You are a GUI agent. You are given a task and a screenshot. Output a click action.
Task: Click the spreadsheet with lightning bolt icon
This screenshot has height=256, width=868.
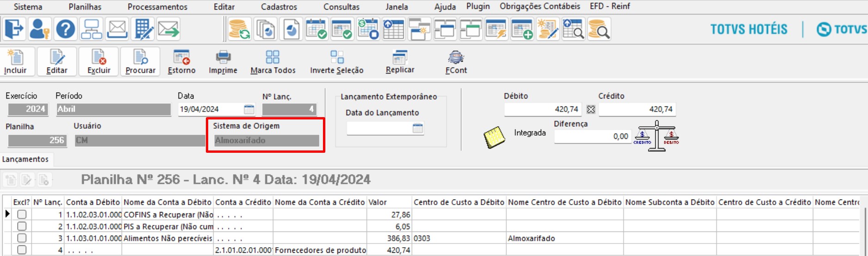coord(496,29)
